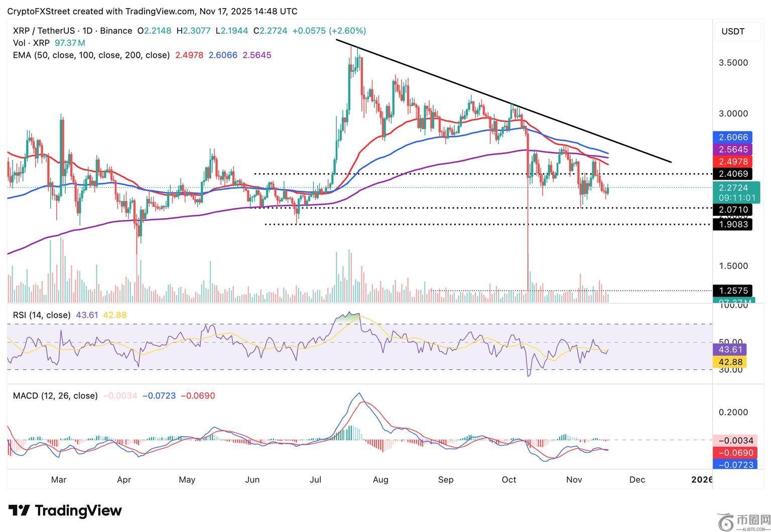Select the MACD (12, 26, close) indicator title
Image resolution: width=771 pixels, height=532 pixels.
(x=55, y=395)
